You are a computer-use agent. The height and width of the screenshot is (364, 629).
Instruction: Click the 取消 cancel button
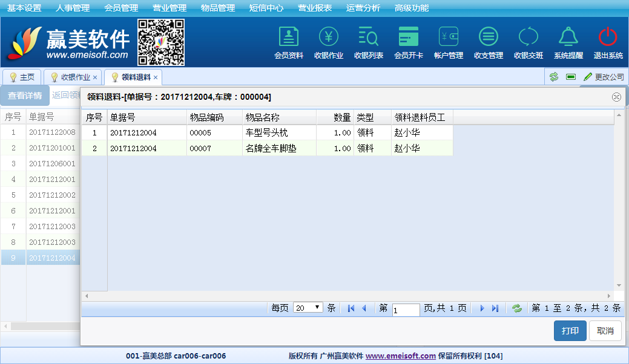point(605,331)
